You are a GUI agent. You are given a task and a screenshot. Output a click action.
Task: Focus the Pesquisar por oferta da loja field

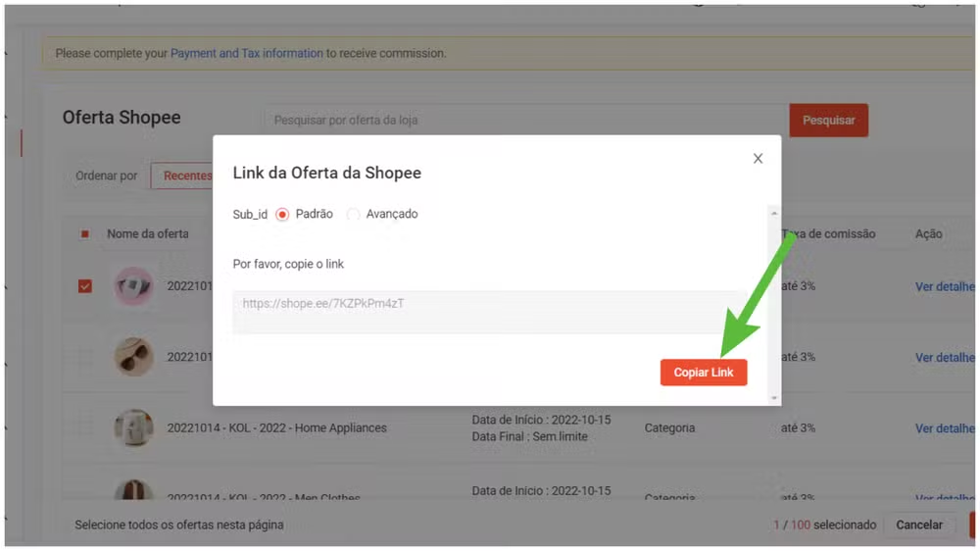(x=526, y=120)
